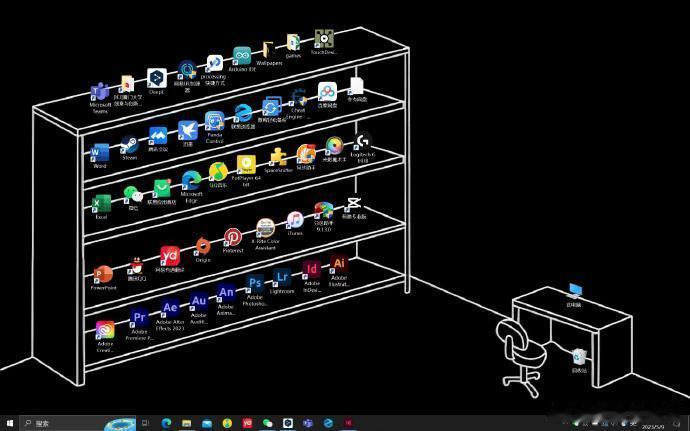Open the Windows Start menu

click(x=9, y=424)
